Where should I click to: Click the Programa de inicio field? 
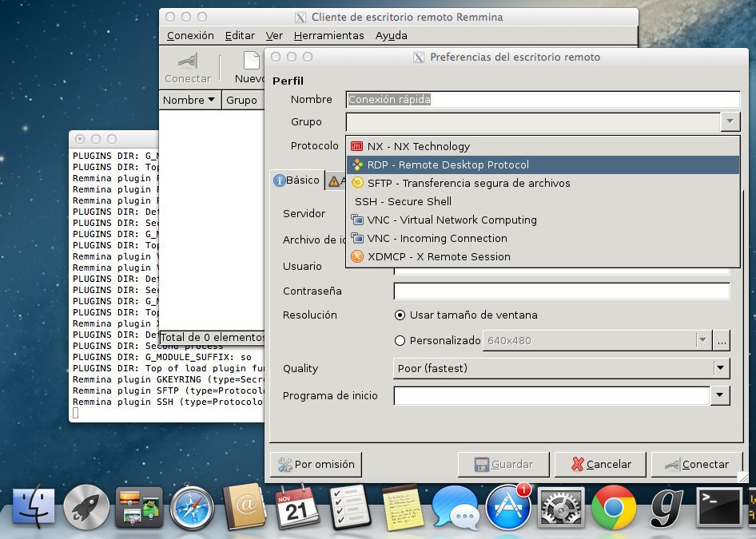pyautogui.click(x=552, y=395)
